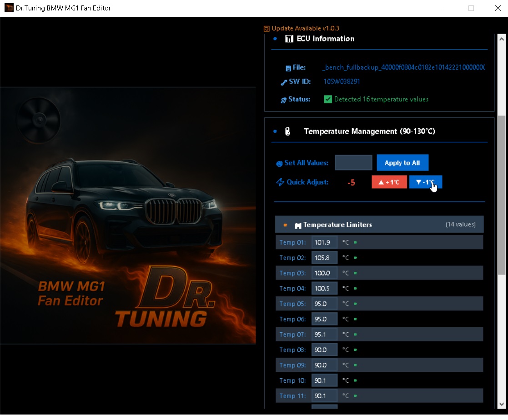The height and width of the screenshot is (420, 508).
Task: Click the ECU Information heading text
Action: pyautogui.click(x=325, y=39)
